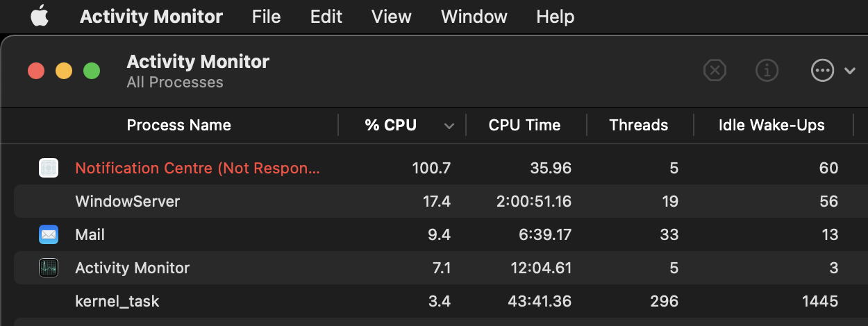Click the Notification Centre process icon
This screenshot has width=868, height=326.
pyautogui.click(x=49, y=168)
